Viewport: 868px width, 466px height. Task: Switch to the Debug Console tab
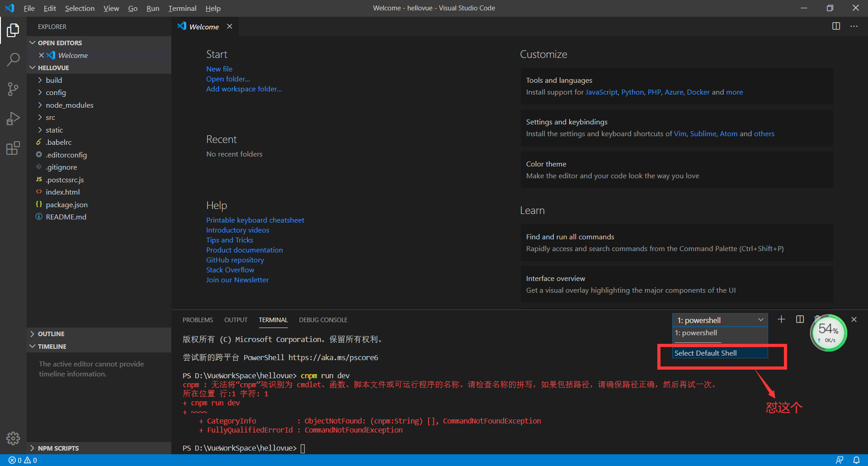(323, 320)
